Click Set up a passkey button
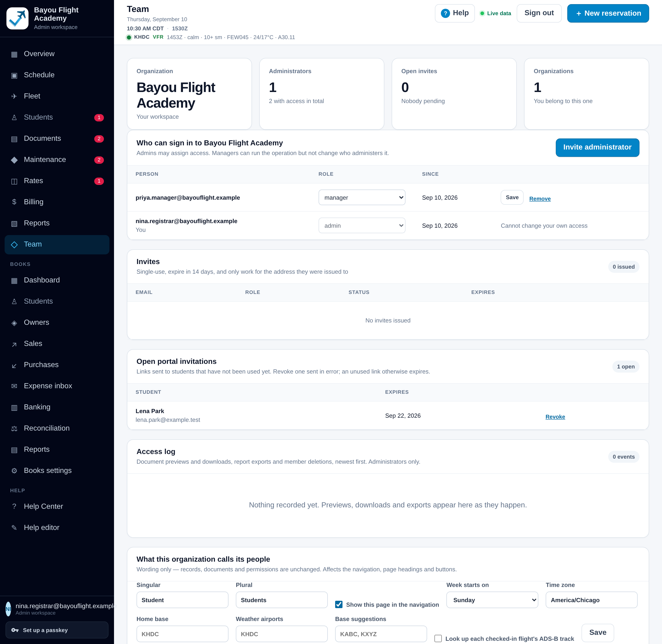 [x=57, y=630]
